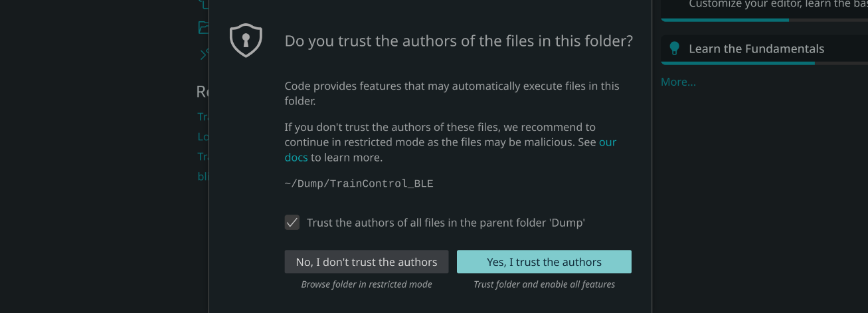The height and width of the screenshot is (313, 868).
Task: Click the lightbulb icon beside Learn the Fundamentals
Action: (675, 49)
